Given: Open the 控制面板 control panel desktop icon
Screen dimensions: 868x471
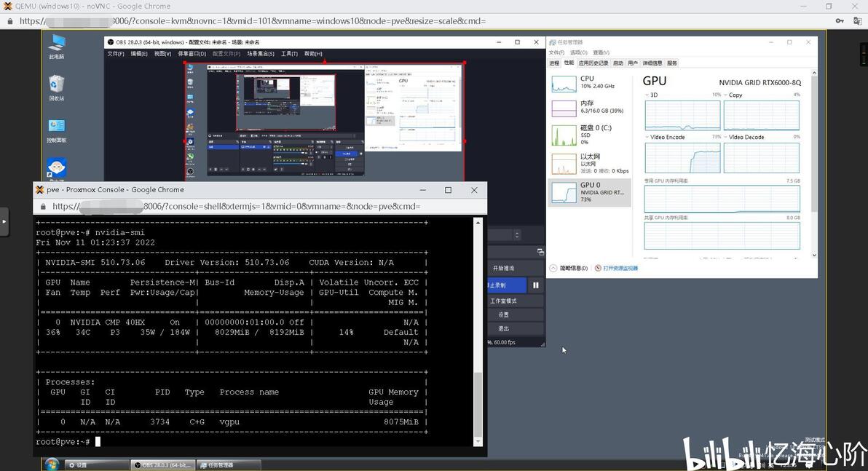Looking at the screenshot, I should [x=57, y=130].
